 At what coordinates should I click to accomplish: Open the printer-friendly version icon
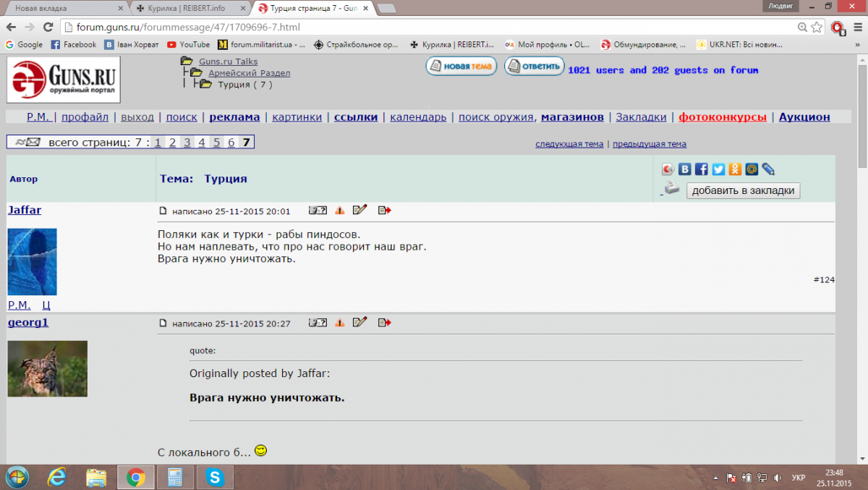point(672,189)
